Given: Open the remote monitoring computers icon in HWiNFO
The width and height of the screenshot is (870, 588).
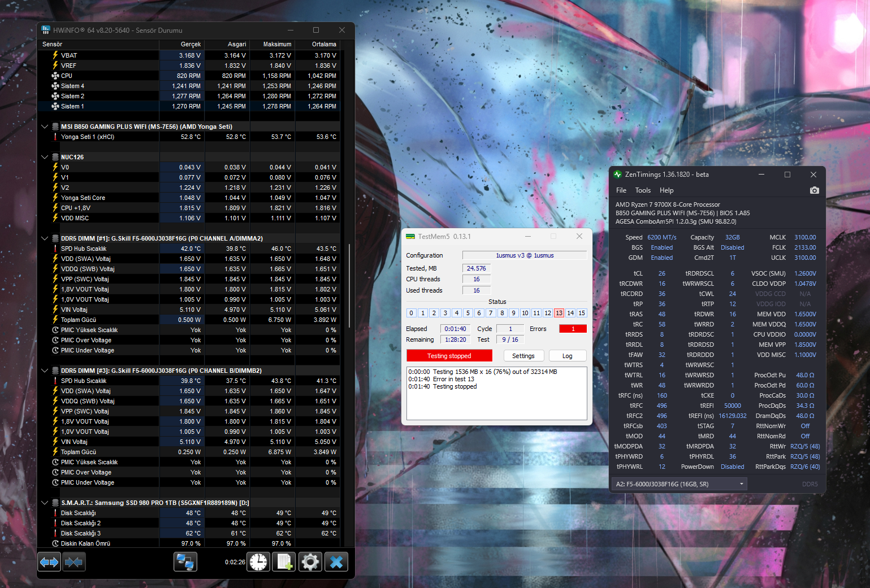Looking at the screenshot, I should pyautogui.click(x=185, y=562).
